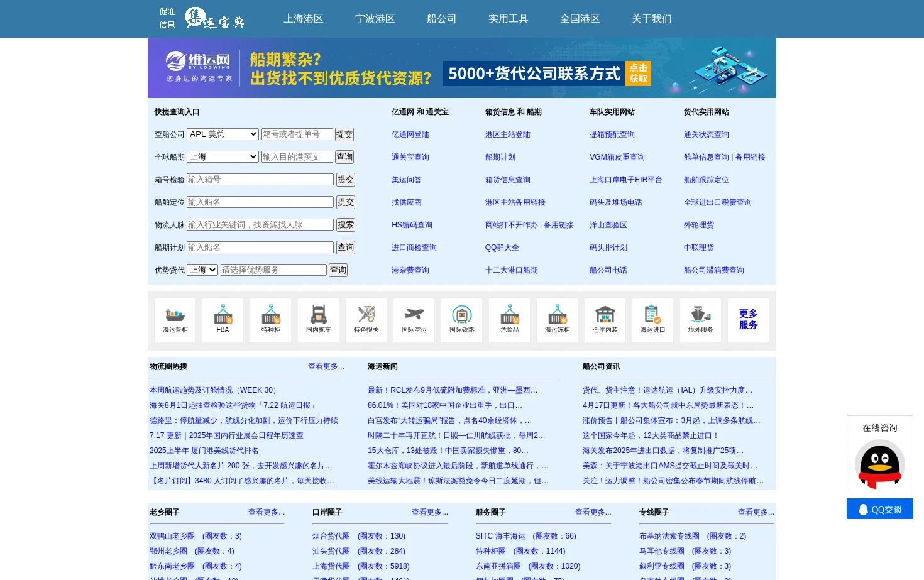The width and height of the screenshot is (924, 580).
Task: Open the VGM箱皮重查询 link
Action: click(x=617, y=157)
